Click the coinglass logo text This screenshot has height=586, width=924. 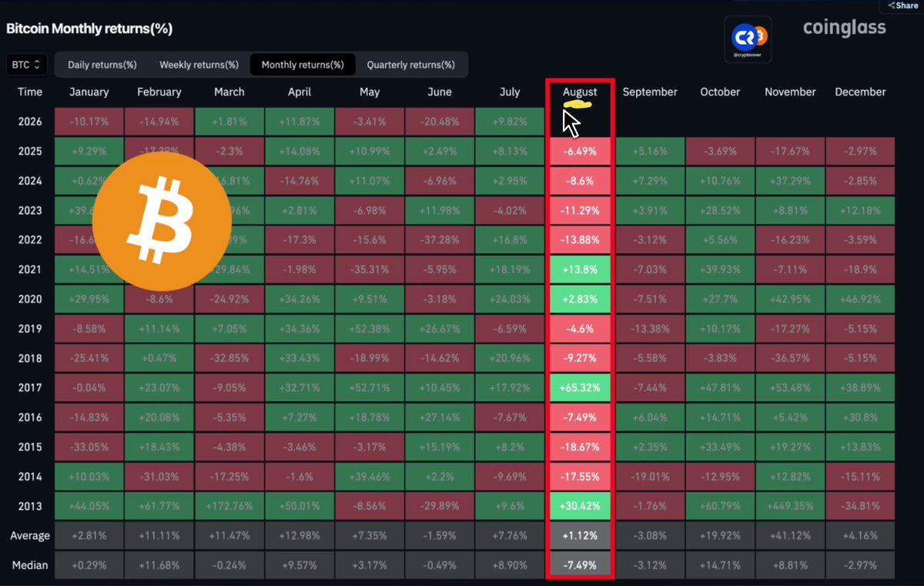pyautogui.click(x=844, y=28)
